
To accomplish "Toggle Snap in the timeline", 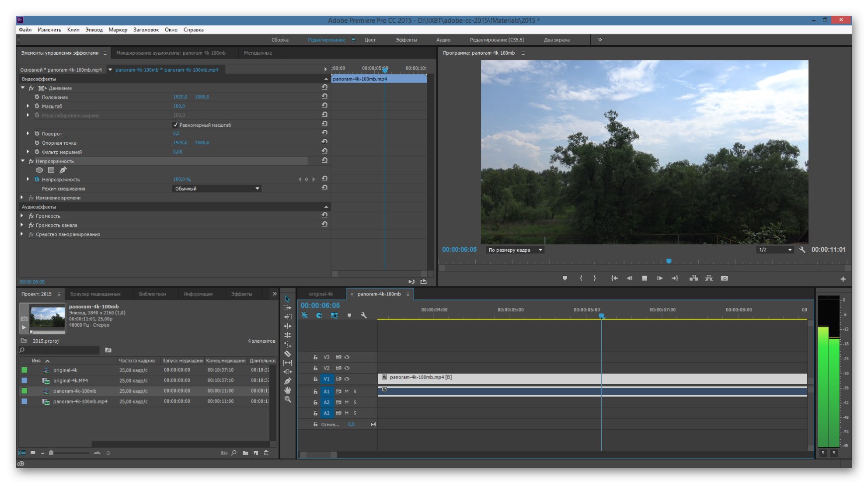I will 319,315.
